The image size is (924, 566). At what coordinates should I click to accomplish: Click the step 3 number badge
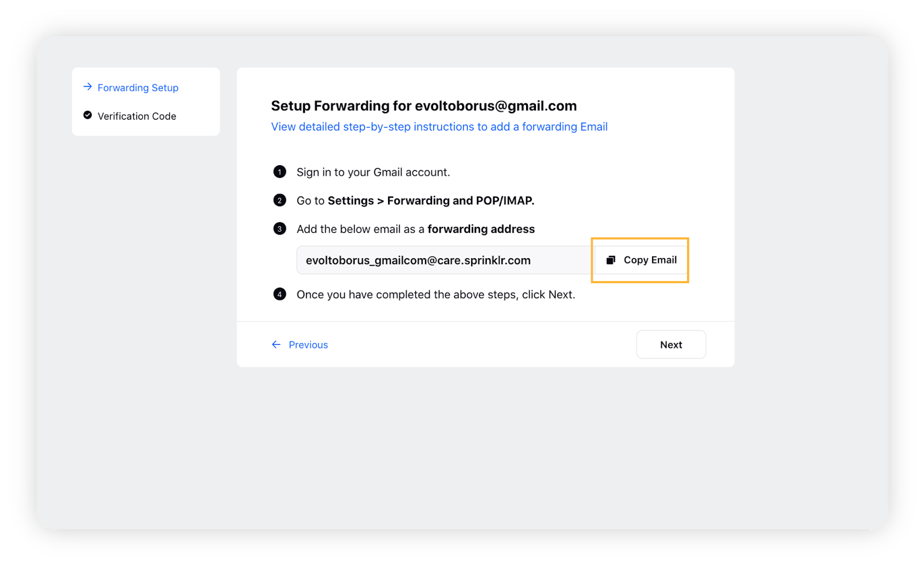coord(280,229)
